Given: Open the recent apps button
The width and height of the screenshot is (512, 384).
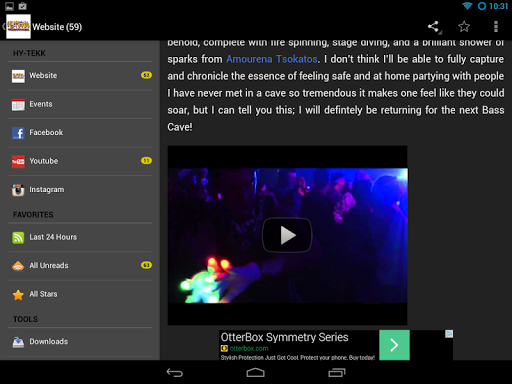Looking at the screenshot, I should (x=337, y=373).
